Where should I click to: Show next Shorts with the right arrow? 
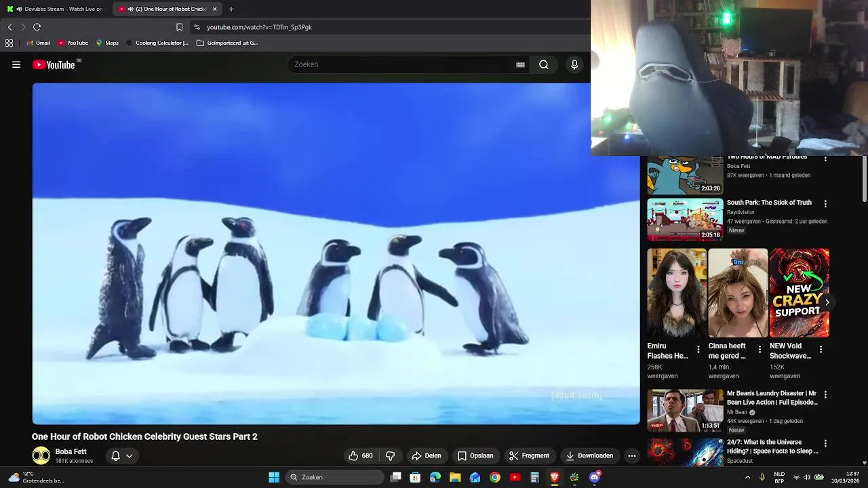(827, 302)
